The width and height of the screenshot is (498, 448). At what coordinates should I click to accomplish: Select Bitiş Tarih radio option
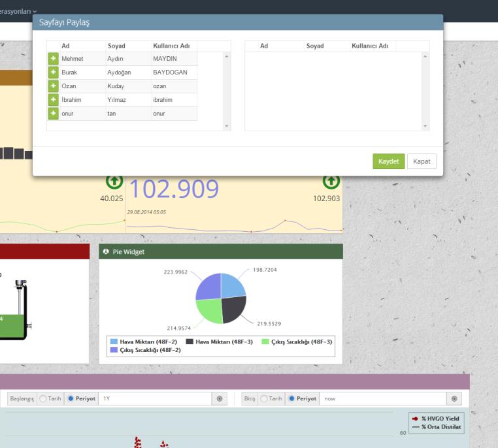pyautogui.click(x=263, y=398)
